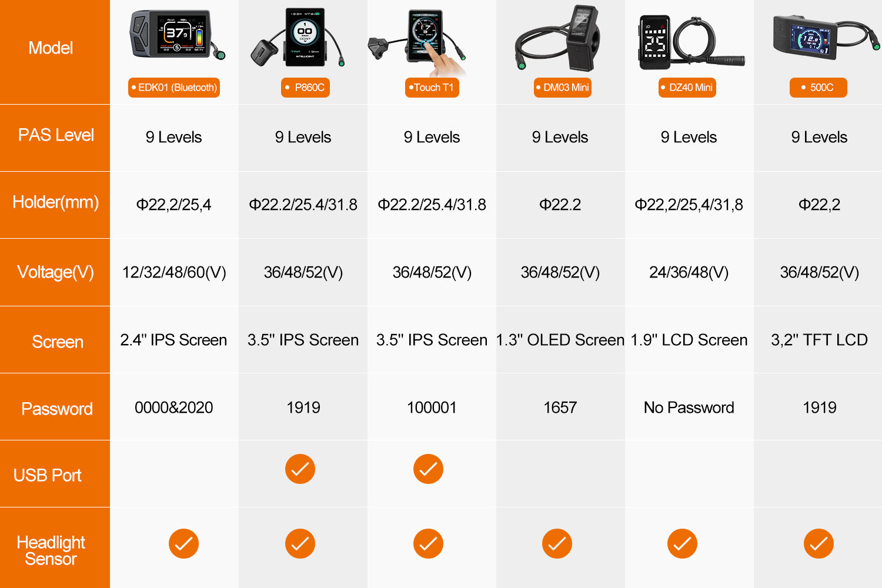This screenshot has height=588, width=882.
Task: Click the USB Port checkmark for P860C
Action: point(300,469)
